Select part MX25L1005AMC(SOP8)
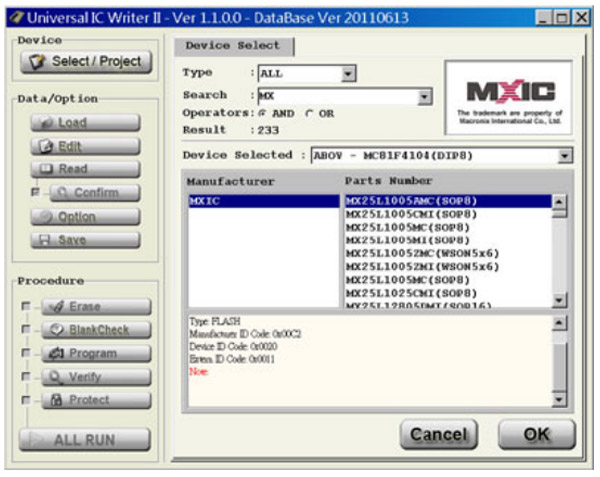 (448, 201)
